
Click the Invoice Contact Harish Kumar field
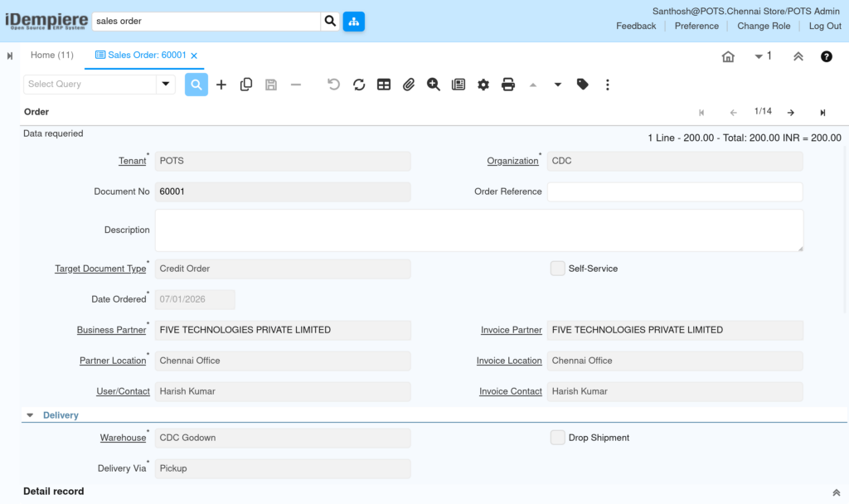point(675,391)
